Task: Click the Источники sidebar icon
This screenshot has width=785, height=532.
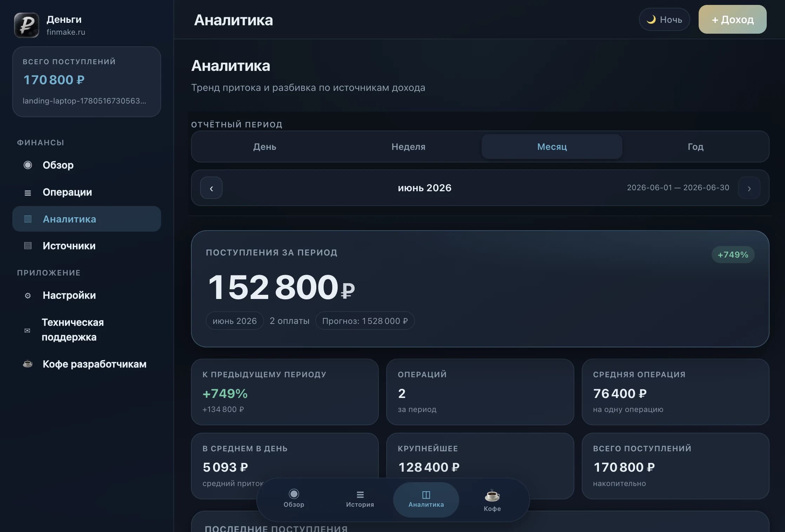Action: 28,246
